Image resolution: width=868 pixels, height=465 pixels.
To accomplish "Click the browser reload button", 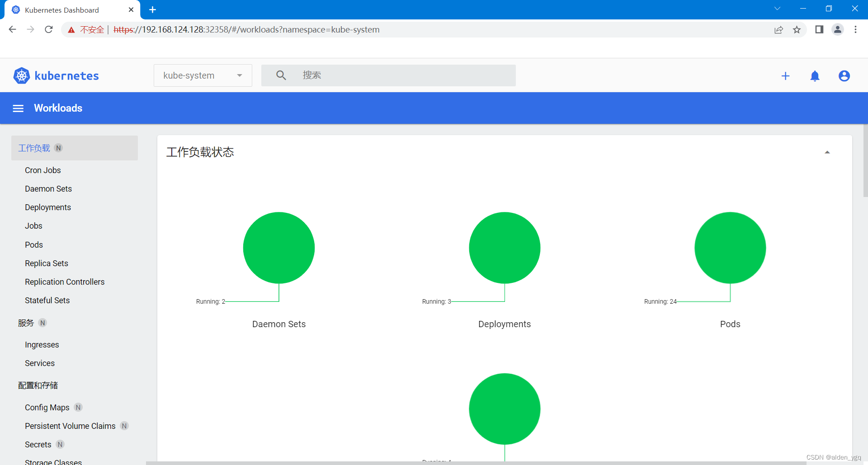I will coord(49,29).
